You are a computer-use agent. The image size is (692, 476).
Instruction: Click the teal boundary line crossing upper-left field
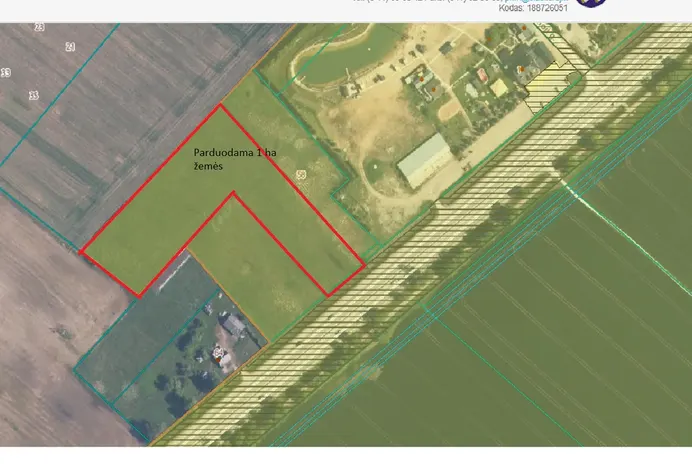(x=60, y=95)
